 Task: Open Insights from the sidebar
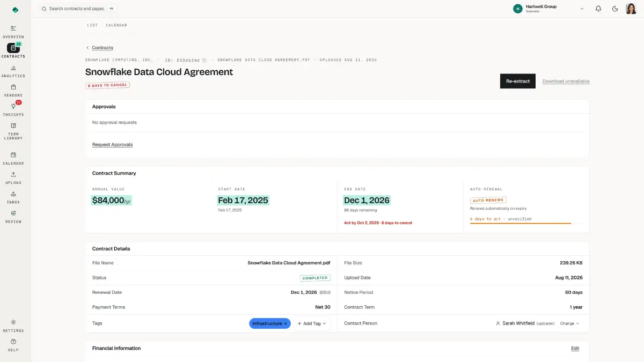pyautogui.click(x=13, y=109)
